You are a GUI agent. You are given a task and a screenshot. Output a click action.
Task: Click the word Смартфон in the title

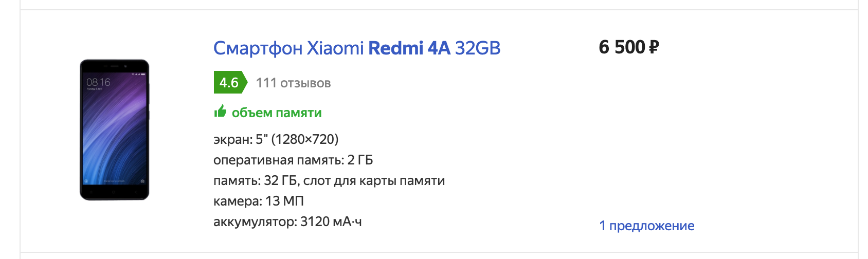point(258,48)
